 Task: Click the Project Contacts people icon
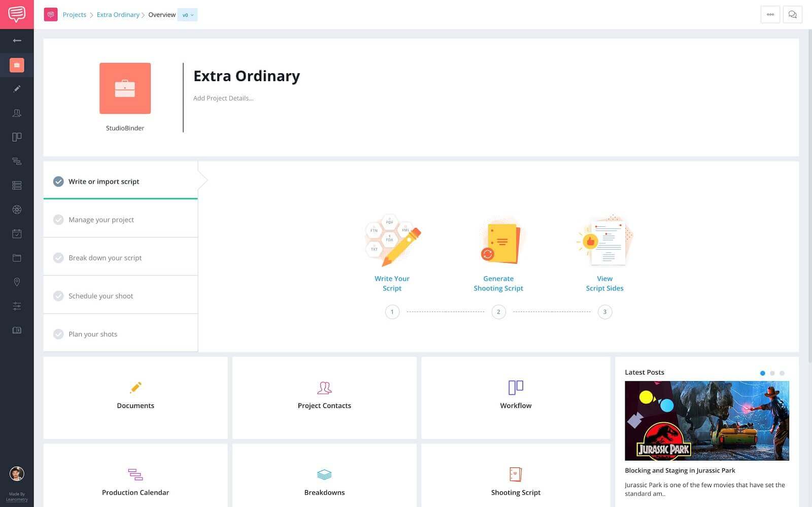coord(324,388)
